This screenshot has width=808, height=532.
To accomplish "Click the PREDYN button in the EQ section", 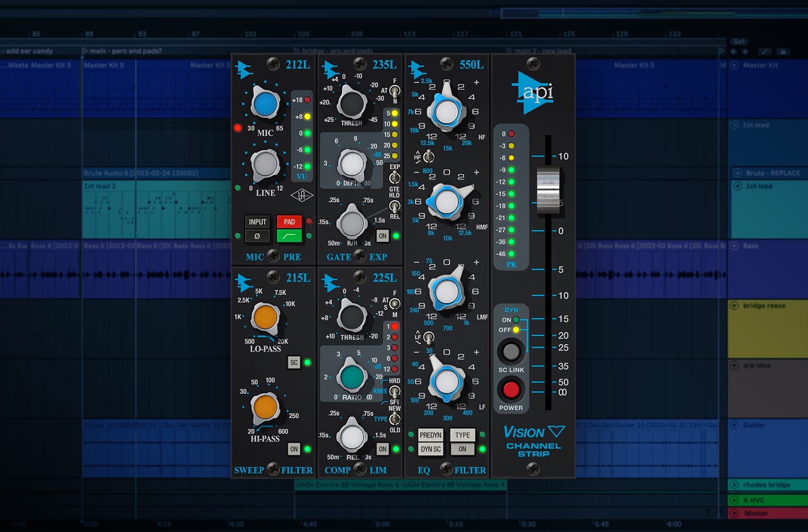I will coord(430,435).
